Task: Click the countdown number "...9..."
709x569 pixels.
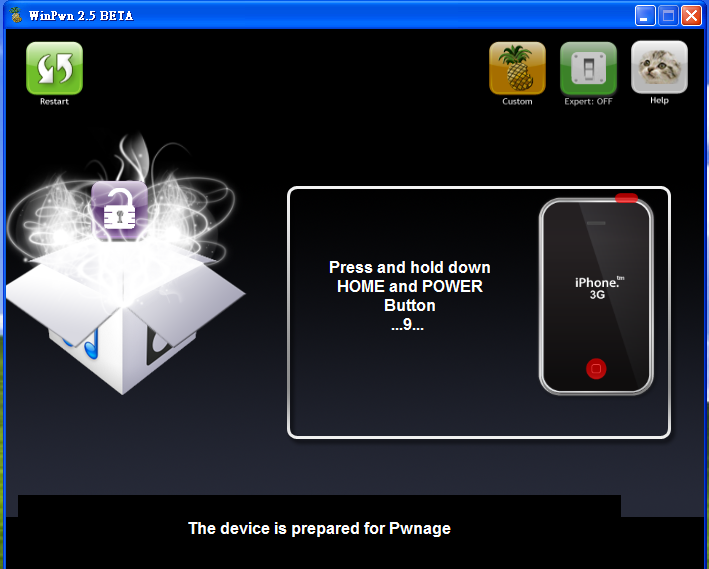Action: pyautogui.click(x=408, y=325)
